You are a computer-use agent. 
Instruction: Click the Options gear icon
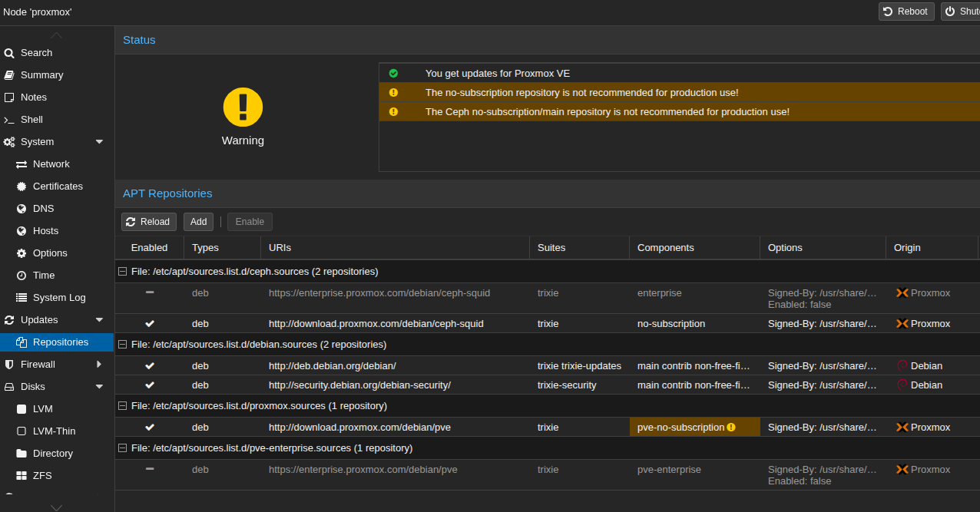(x=22, y=253)
